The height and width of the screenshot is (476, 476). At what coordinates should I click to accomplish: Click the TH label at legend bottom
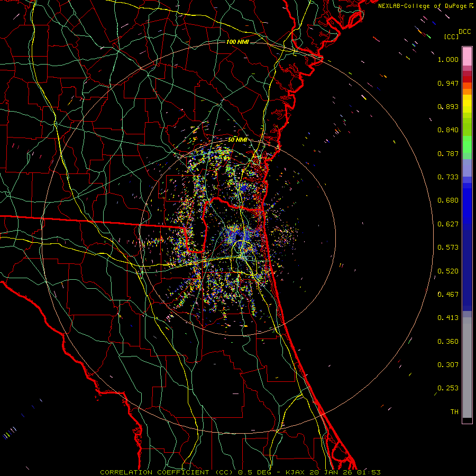tap(454, 412)
